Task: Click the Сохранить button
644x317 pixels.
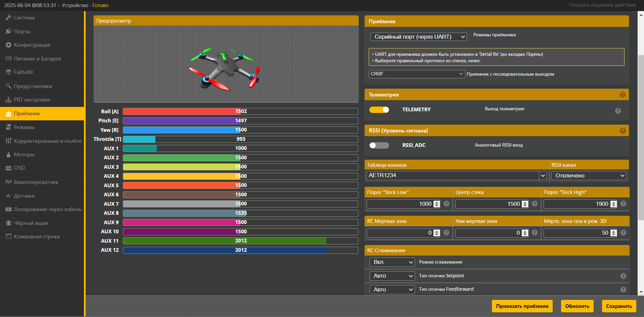Action: click(x=618, y=306)
